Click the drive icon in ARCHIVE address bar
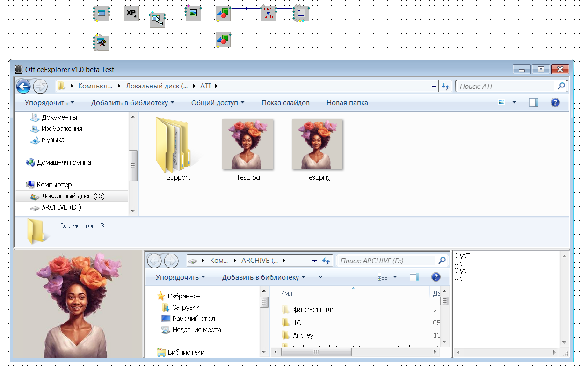The width and height of the screenshot is (588, 377). coord(193,261)
